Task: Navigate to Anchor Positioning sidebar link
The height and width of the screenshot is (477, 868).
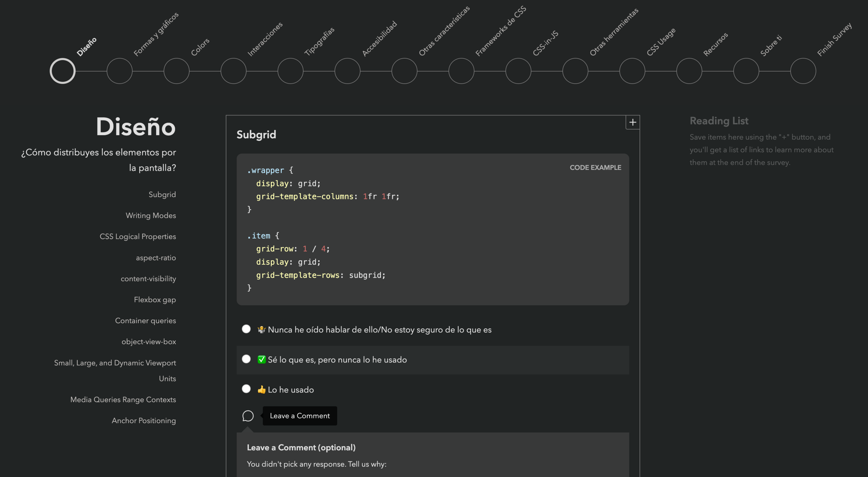Action: [143, 420]
